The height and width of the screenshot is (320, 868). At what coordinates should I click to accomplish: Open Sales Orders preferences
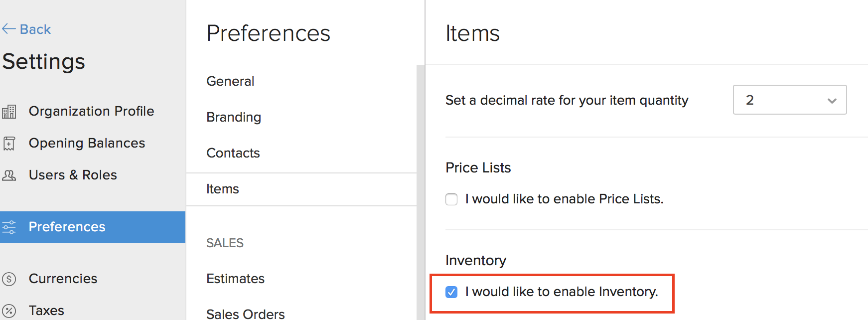pyautogui.click(x=245, y=314)
